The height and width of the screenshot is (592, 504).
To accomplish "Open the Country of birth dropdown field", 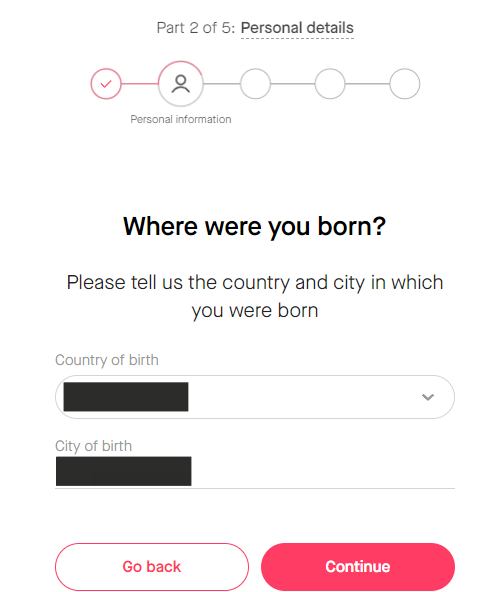I will (255, 397).
